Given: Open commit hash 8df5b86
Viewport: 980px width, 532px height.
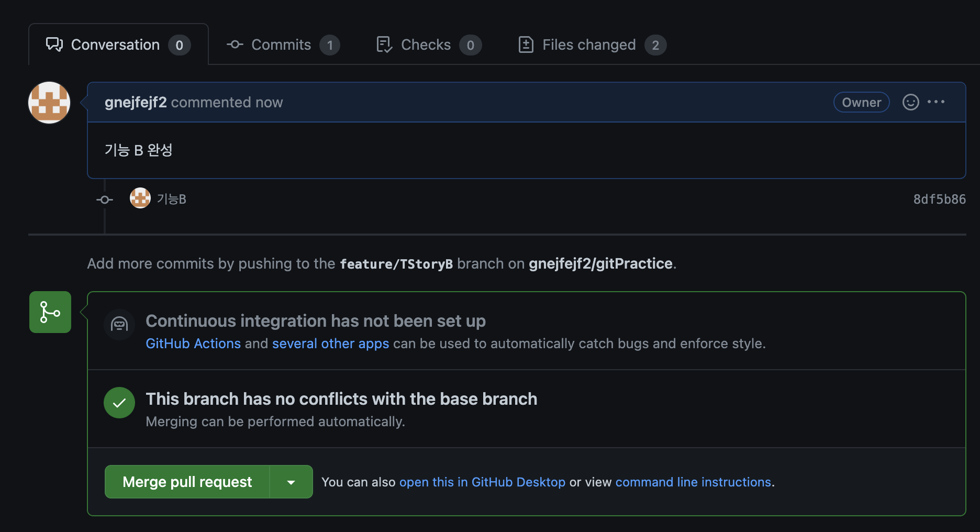Looking at the screenshot, I should [x=939, y=199].
